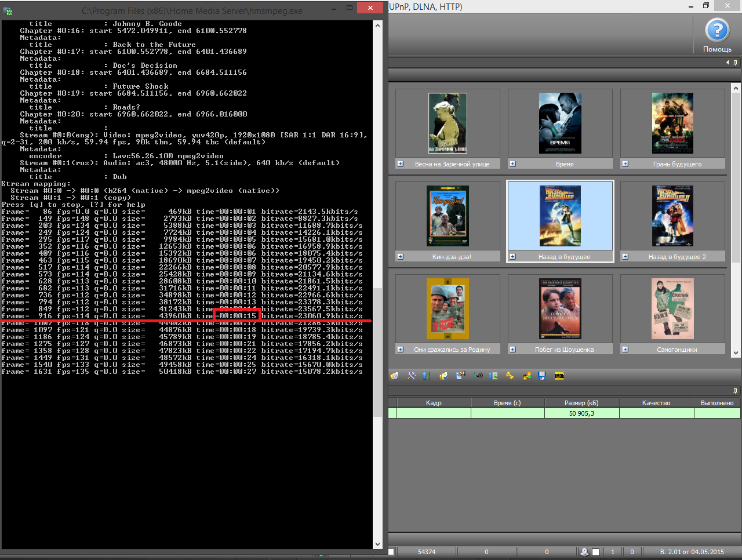
Task: Toggle the checkbox left of 54374
Action: click(x=391, y=552)
